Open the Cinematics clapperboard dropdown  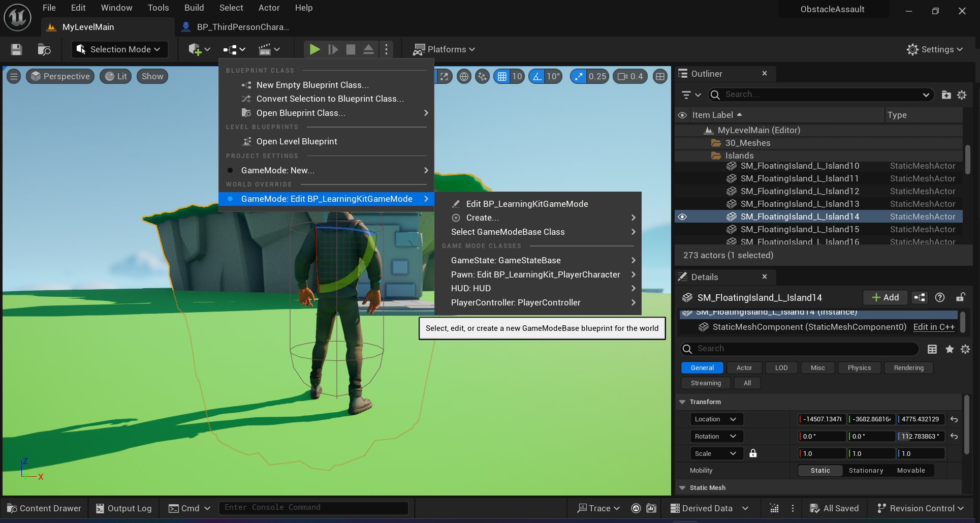coord(269,49)
